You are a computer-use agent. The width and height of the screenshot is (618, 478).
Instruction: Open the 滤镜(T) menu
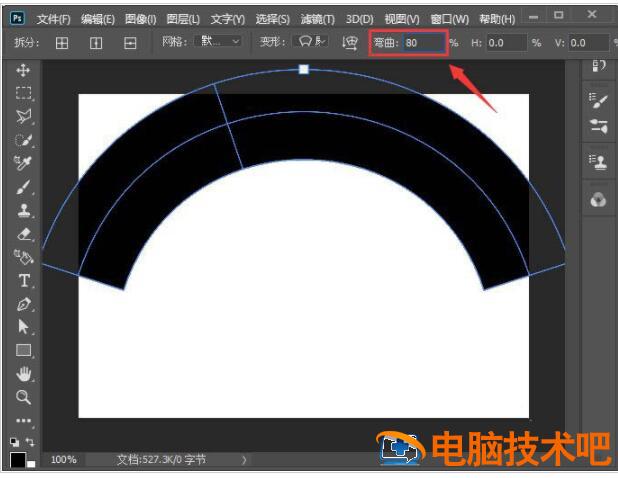[x=317, y=19]
